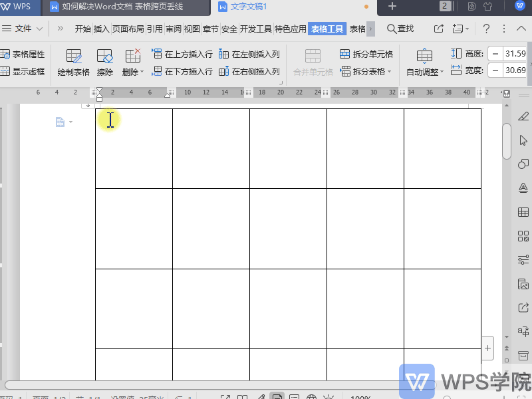Click 在下方插入行
The image size is (532, 399).
coord(182,71)
